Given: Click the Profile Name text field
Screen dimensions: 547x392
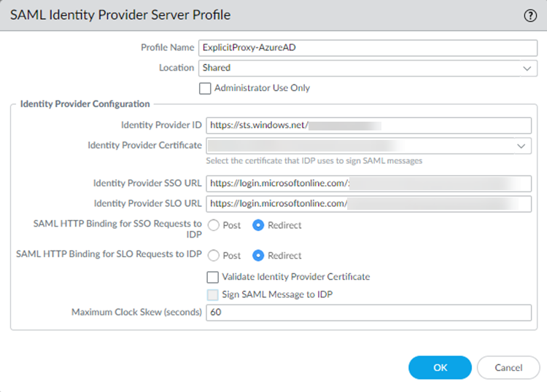Looking at the screenshot, I should point(368,47).
